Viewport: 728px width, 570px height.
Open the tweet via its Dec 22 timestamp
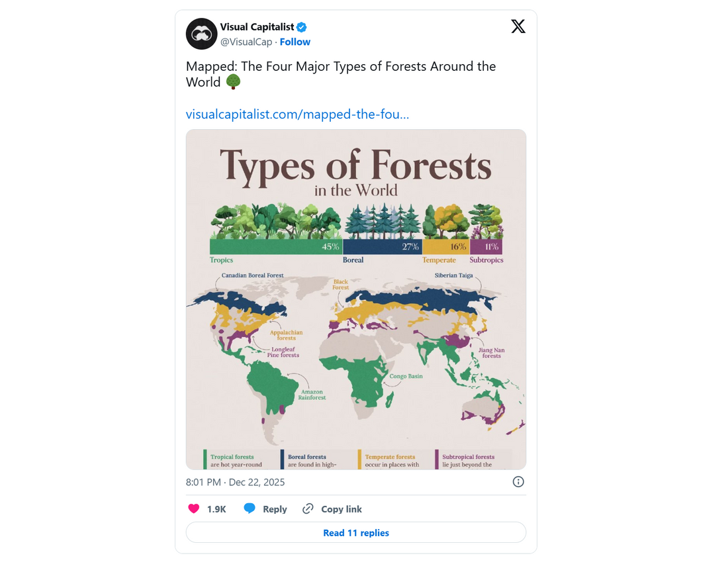235,482
